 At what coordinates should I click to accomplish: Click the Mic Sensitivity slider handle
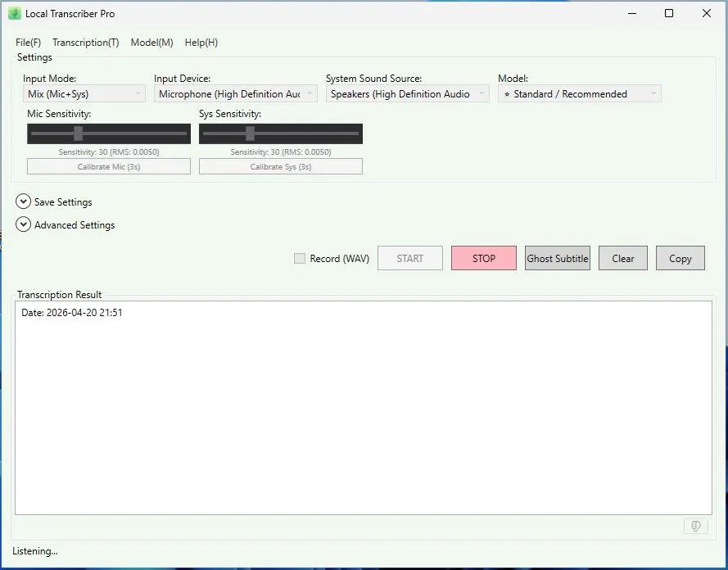[78, 133]
